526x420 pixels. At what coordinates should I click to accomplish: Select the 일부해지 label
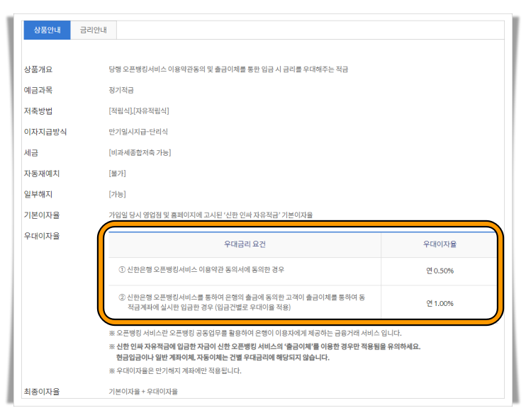pos(38,194)
